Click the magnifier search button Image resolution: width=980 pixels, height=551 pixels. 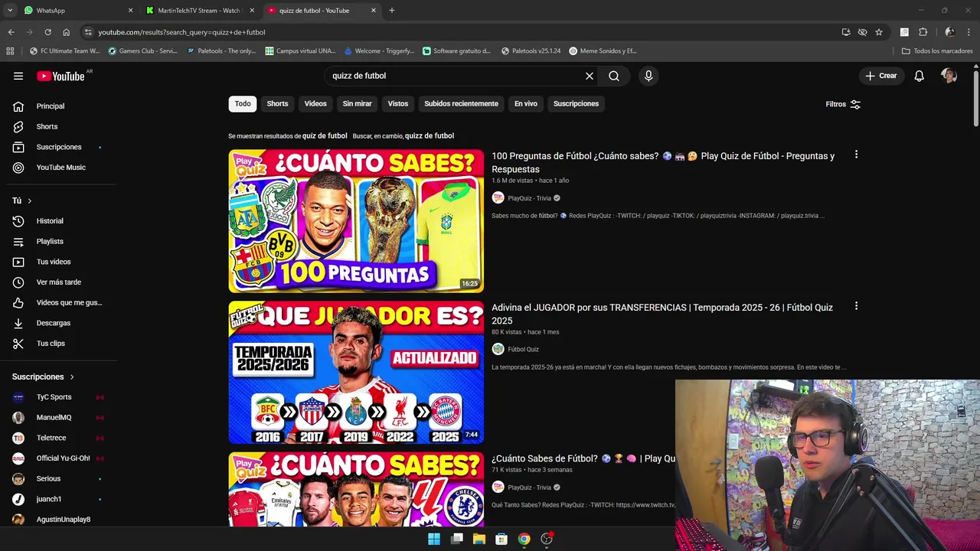[614, 76]
